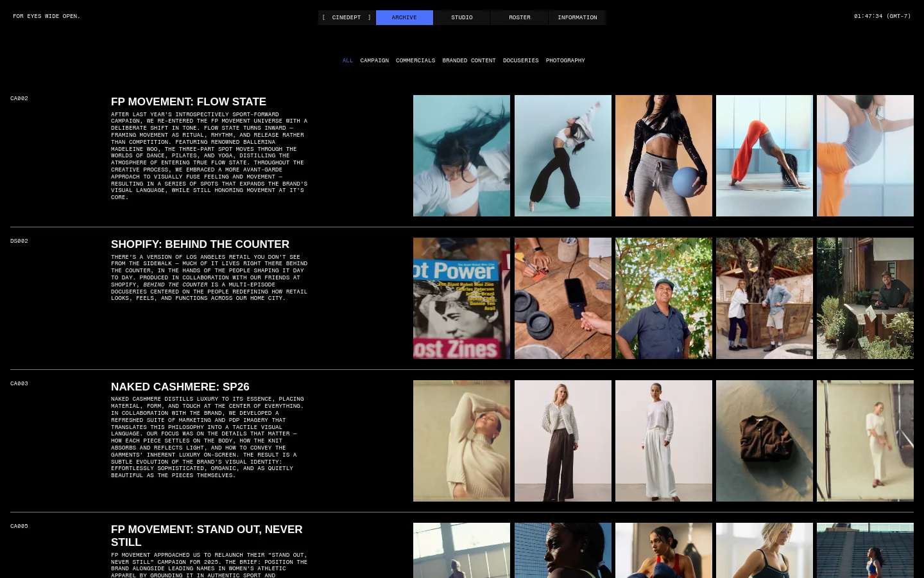The height and width of the screenshot is (578, 924).
Task: Open the CINEDEPT home link
Action: point(346,17)
